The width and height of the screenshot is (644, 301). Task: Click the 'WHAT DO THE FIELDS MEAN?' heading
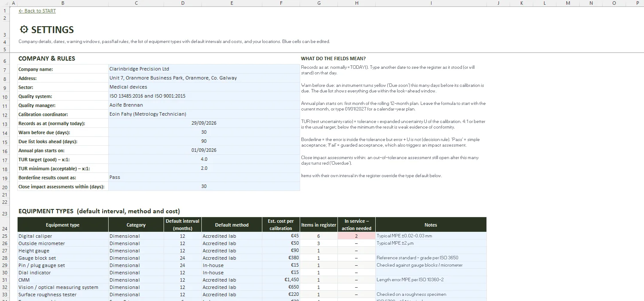(x=333, y=58)
